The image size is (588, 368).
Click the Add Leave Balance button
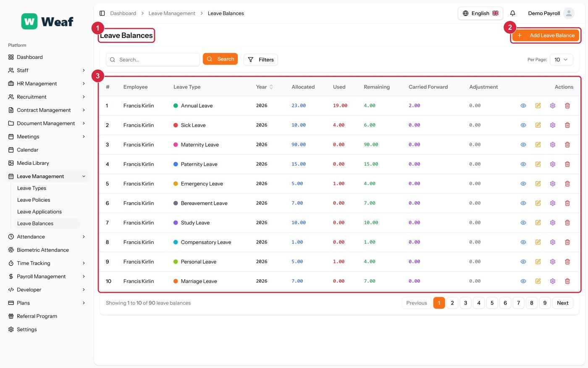click(x=546, y=35)
